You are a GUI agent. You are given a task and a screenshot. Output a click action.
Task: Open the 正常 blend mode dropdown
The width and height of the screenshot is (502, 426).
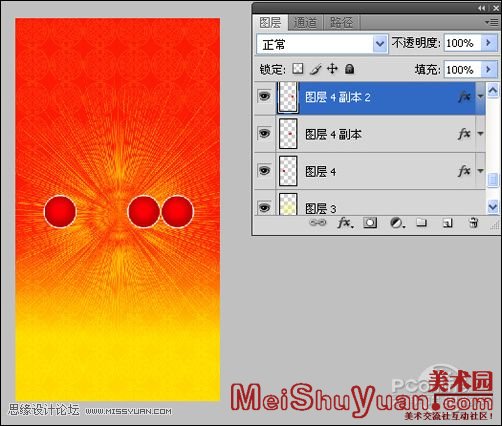pos(322,44)
